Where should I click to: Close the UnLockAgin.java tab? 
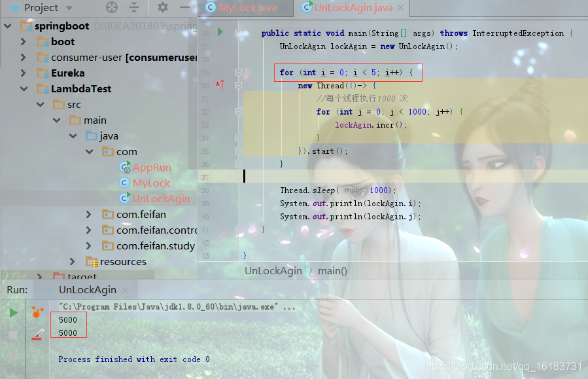(x=400, y=7)
